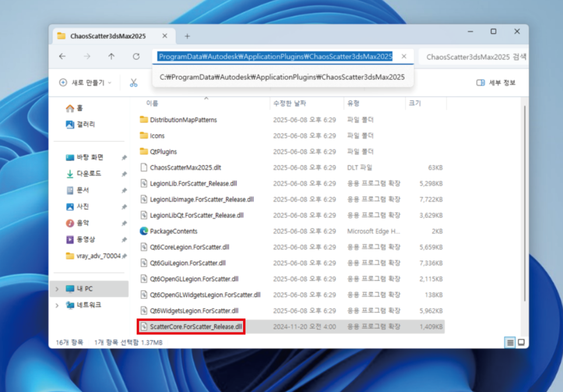Image resolution: width=563 pixels, height=392 pixels.
Task: Click pin icon next to 사진
Action: (x=124, y=207)
